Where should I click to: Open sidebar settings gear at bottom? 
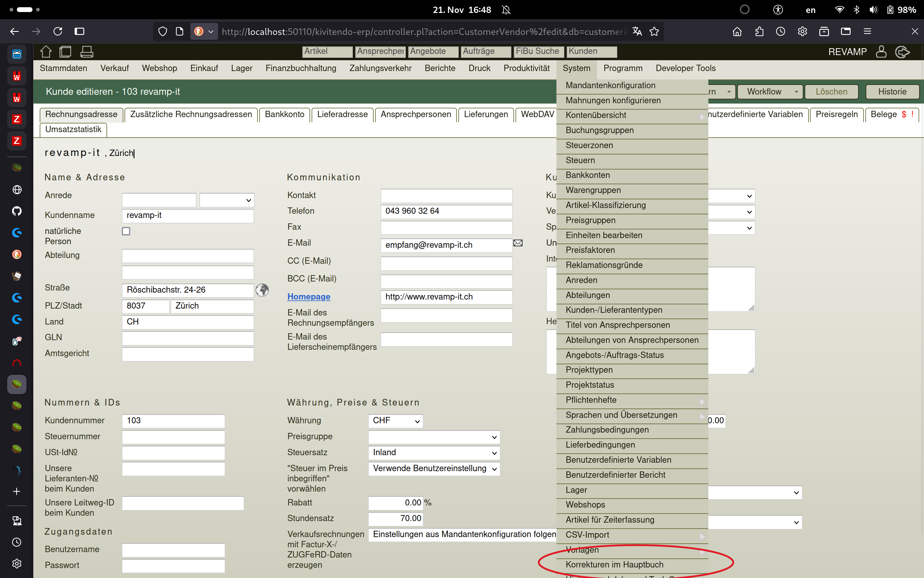click(x=17, y=564)
